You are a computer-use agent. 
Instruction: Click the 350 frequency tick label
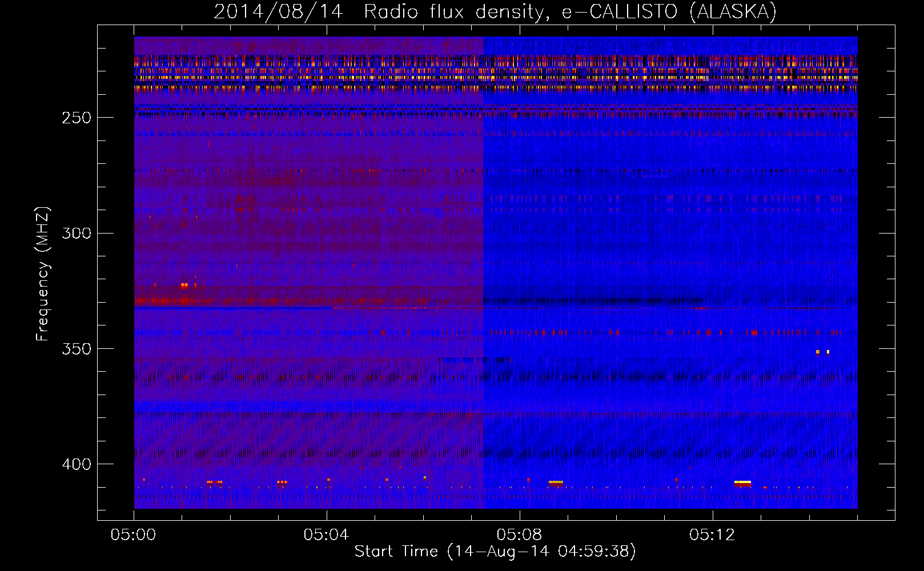(77, 349)
